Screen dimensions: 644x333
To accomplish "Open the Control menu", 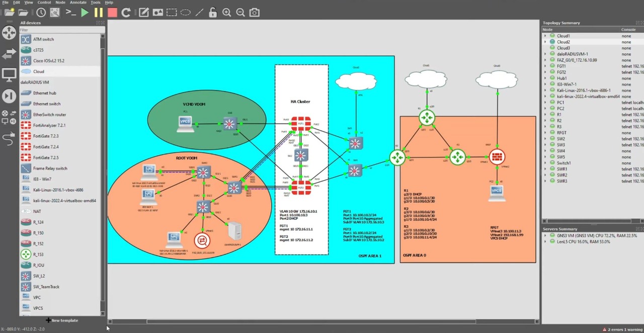I will pyautogui.click(x=44, y=3).
